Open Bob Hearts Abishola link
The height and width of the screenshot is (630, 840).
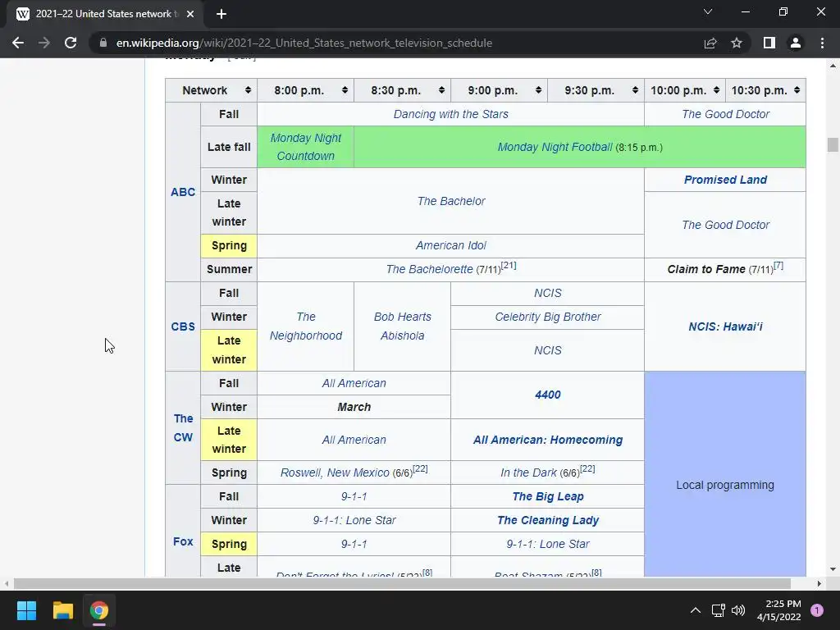point(402,326)
